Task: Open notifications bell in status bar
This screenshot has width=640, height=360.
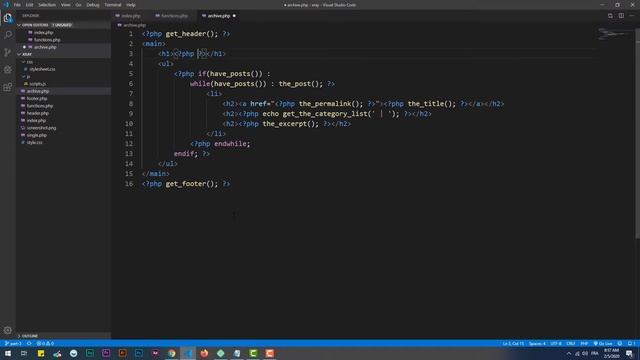Action: (631, 344)
